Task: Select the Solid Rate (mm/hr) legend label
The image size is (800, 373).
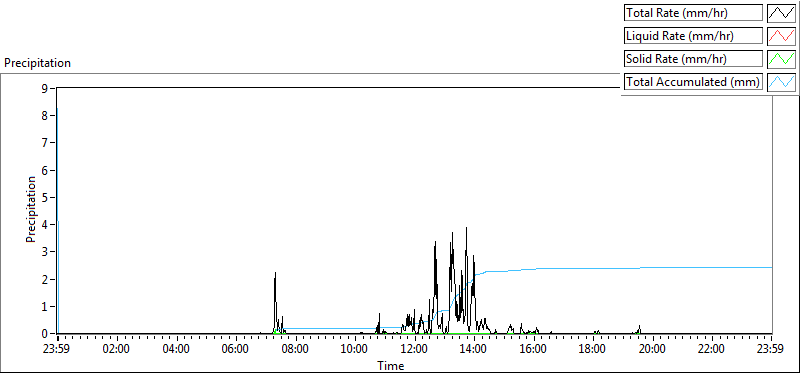Action: [693, 59]
